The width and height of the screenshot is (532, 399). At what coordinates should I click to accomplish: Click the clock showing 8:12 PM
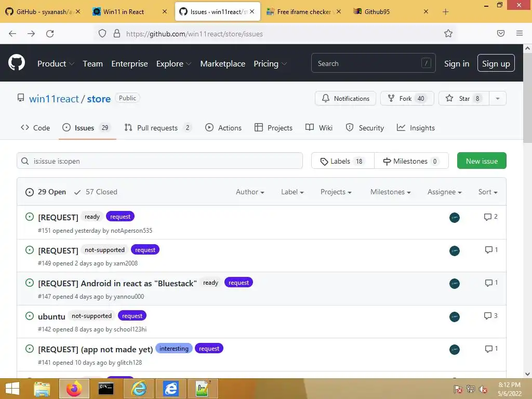coord(509,385)
